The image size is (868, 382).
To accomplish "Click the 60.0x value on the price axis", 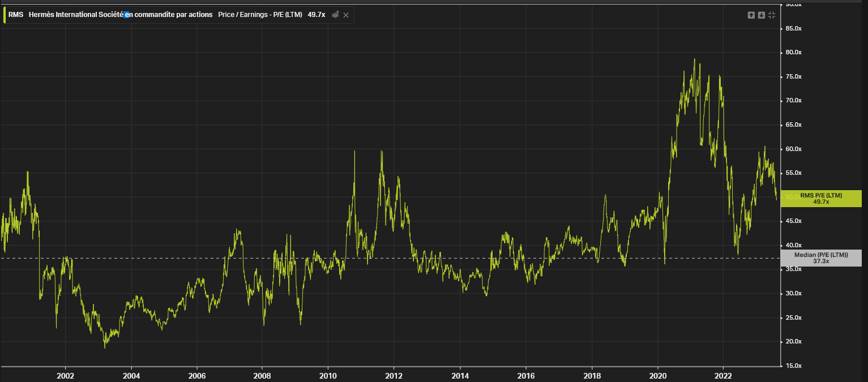I will [x=793, y=149].
